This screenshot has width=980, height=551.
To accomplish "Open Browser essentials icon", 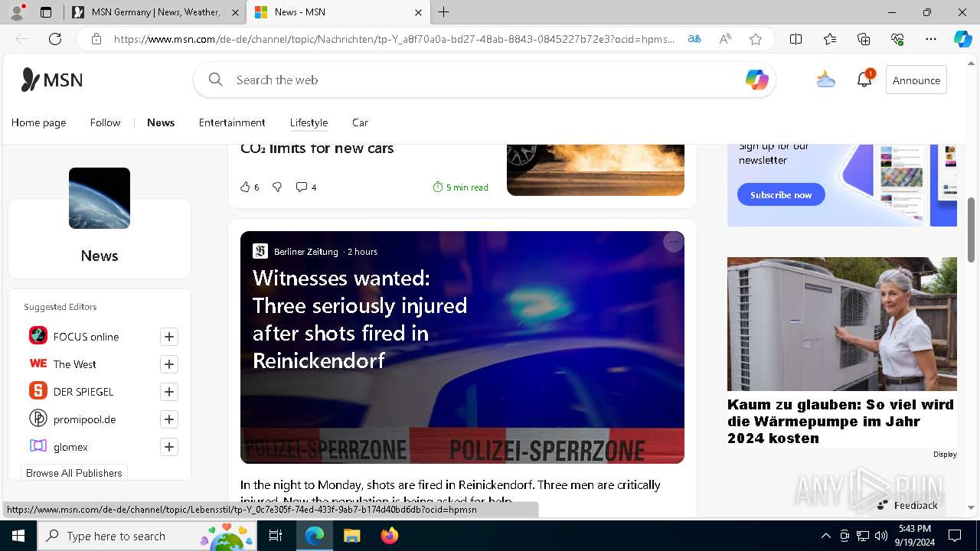I will (x=897, y=39).
